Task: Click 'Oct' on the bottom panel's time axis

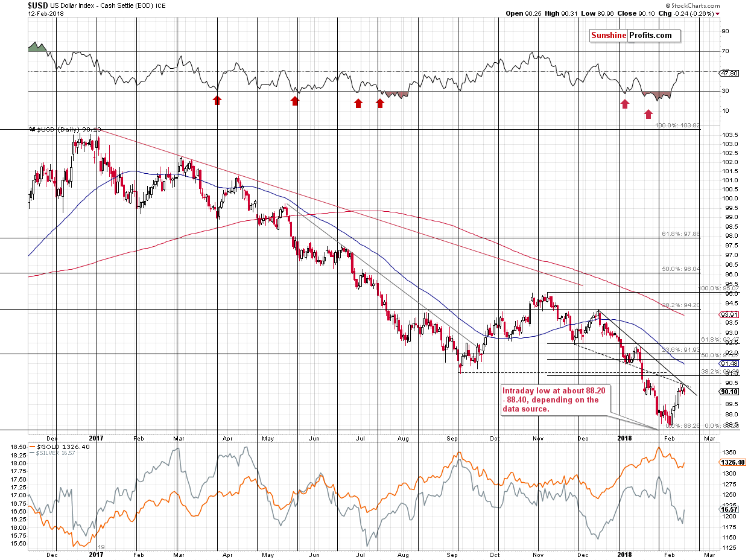Action: [495, 555]
